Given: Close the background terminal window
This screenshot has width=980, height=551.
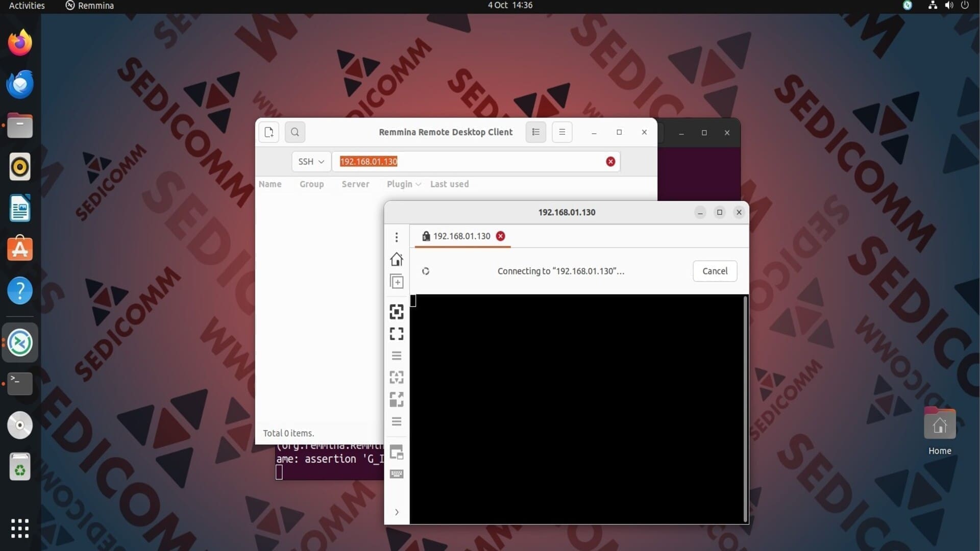Looking at the screenshot, I should (727, 133).
